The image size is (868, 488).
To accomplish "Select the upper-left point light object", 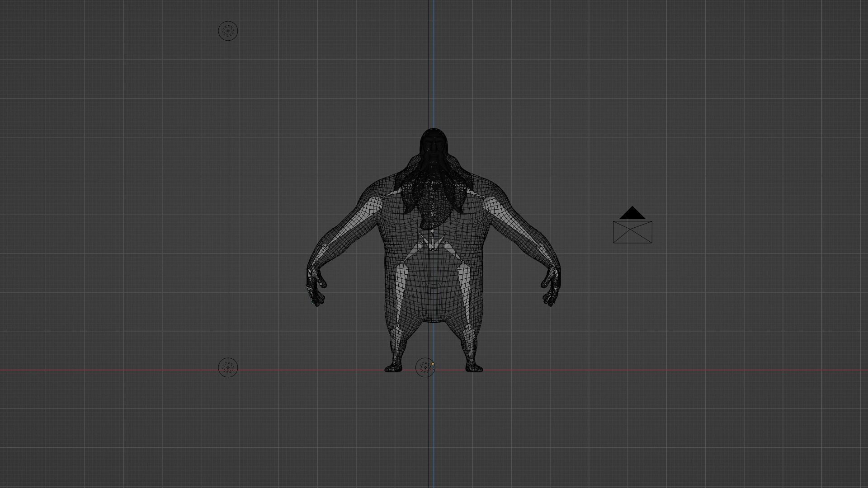I will tap(228, 31).
